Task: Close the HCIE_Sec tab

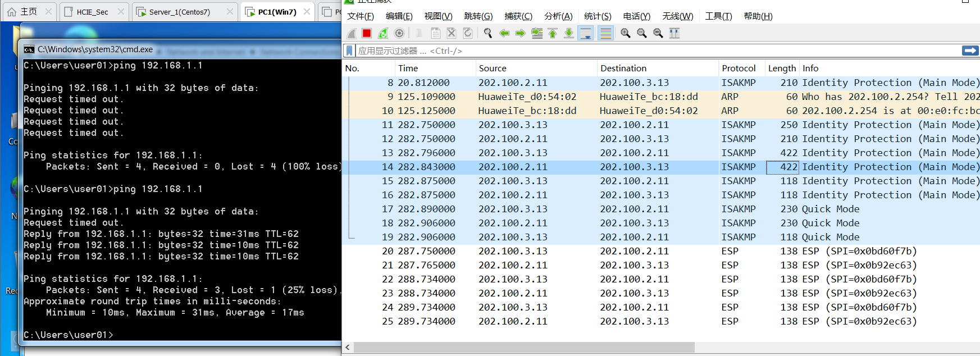Action: (x=121, y=11)
